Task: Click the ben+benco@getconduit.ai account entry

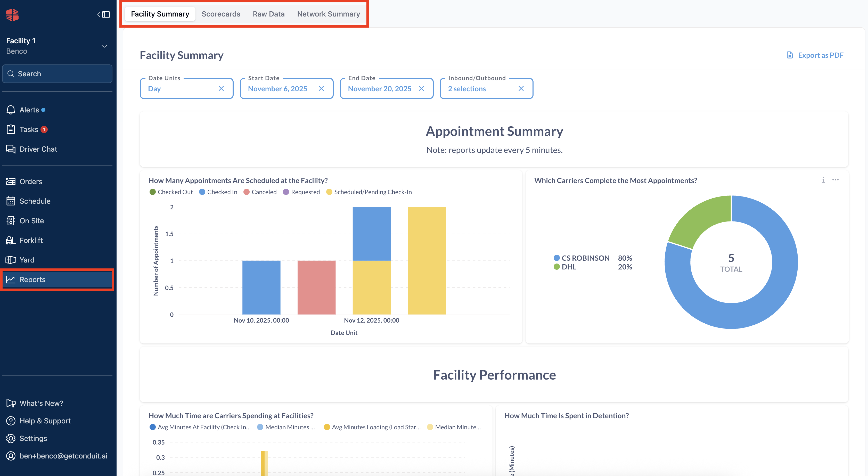Action: 57,456
